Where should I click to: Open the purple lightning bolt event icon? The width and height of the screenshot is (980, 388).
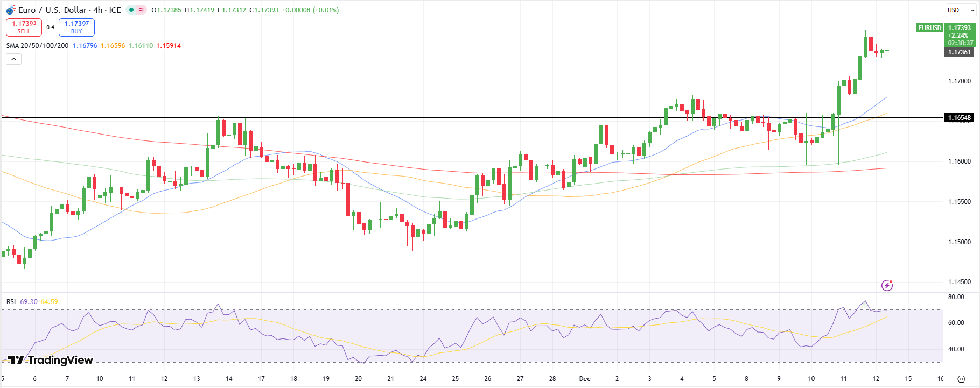pos(887,285)
